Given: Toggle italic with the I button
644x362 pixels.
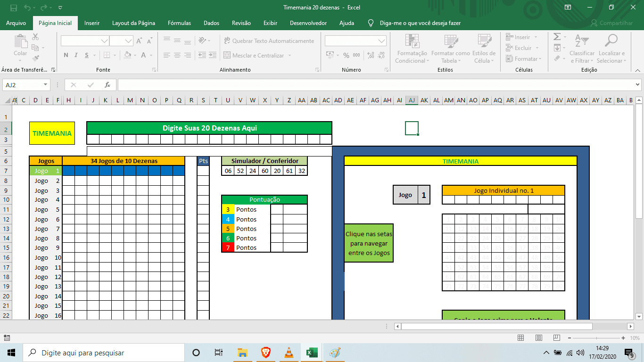Looking at the screenshot, I should [77, 55].
